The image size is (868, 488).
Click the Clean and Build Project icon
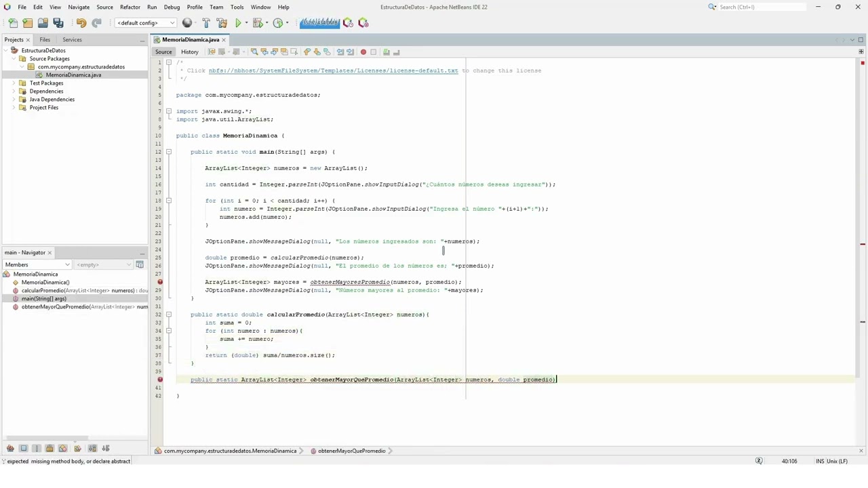pos(222,23)
